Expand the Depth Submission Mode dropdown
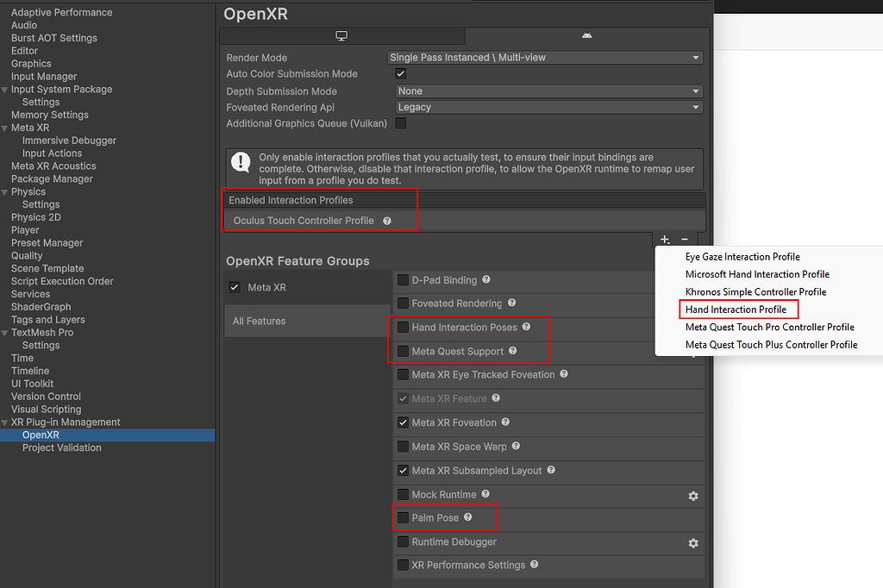Screen dimensions: 883x588 click(x=549, y=91)
